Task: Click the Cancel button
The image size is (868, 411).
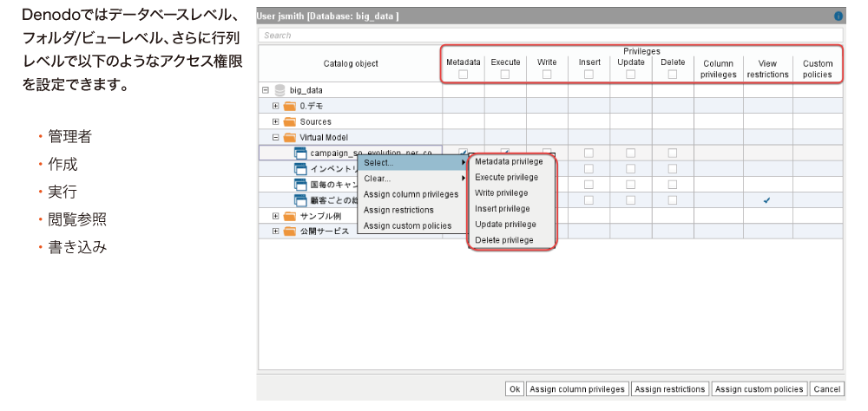Action: 827,389
